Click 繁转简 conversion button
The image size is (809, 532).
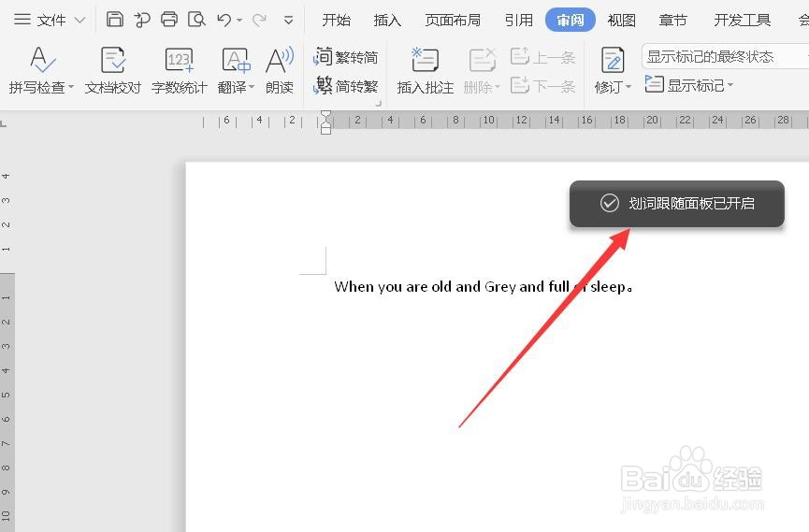click(346, 57)
